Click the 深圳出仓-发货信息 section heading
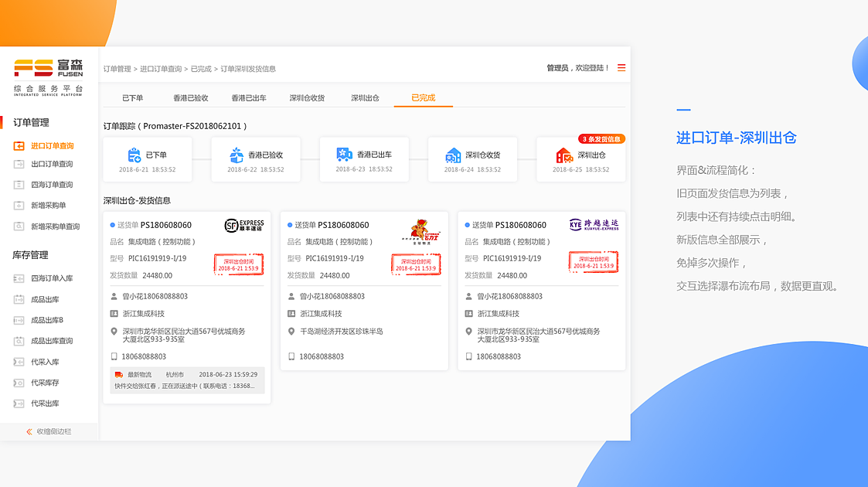 click(137, 200)
